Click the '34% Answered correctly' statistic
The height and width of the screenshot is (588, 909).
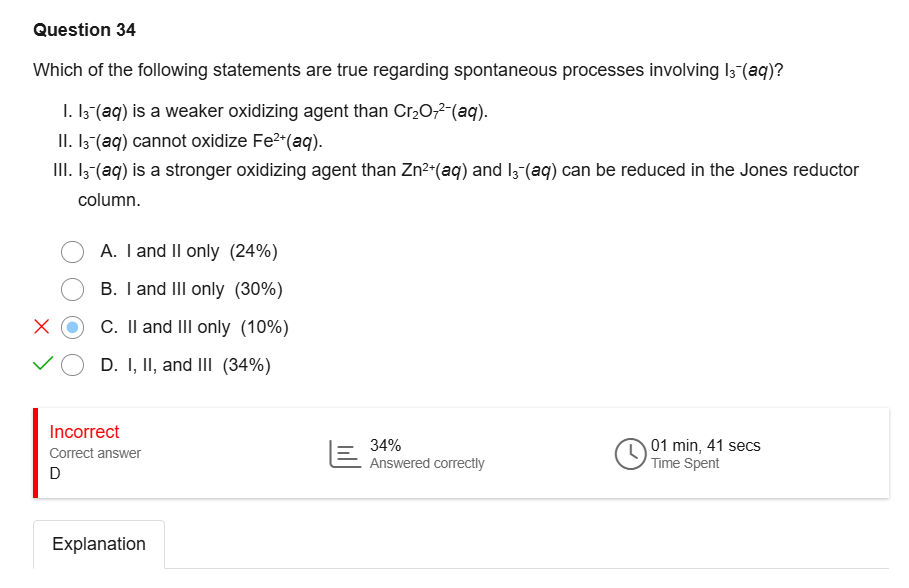[x=426, y=454]
